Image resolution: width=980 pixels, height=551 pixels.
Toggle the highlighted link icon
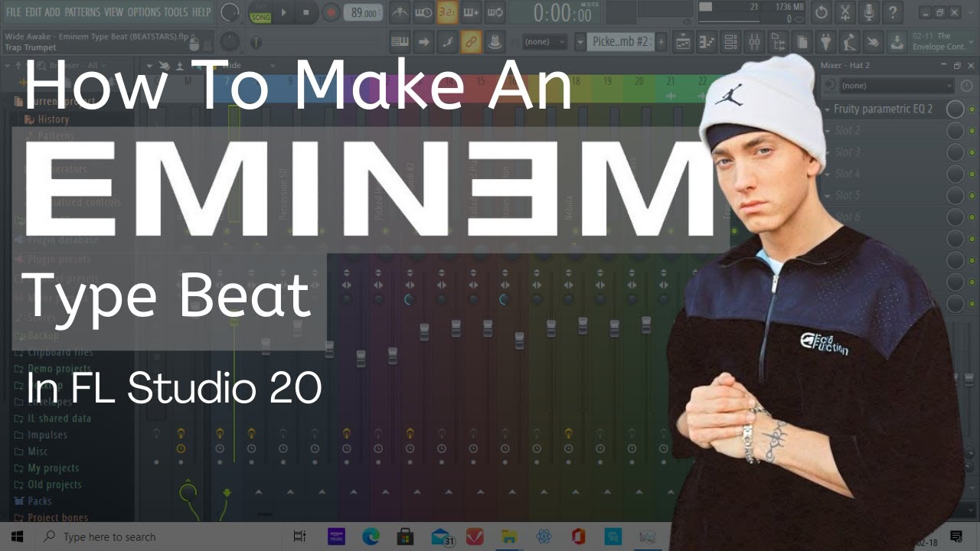pyautogui.click(x=471, y=41)
